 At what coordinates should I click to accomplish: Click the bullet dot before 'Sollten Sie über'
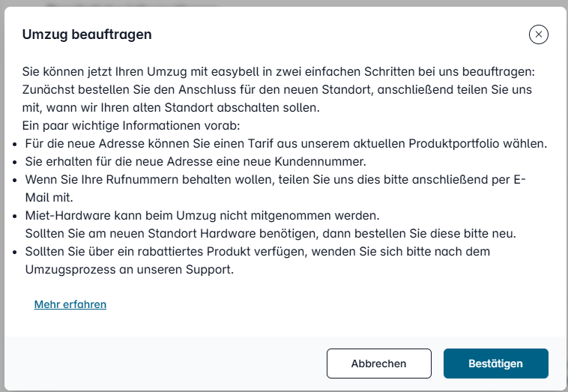coord(15,252)
